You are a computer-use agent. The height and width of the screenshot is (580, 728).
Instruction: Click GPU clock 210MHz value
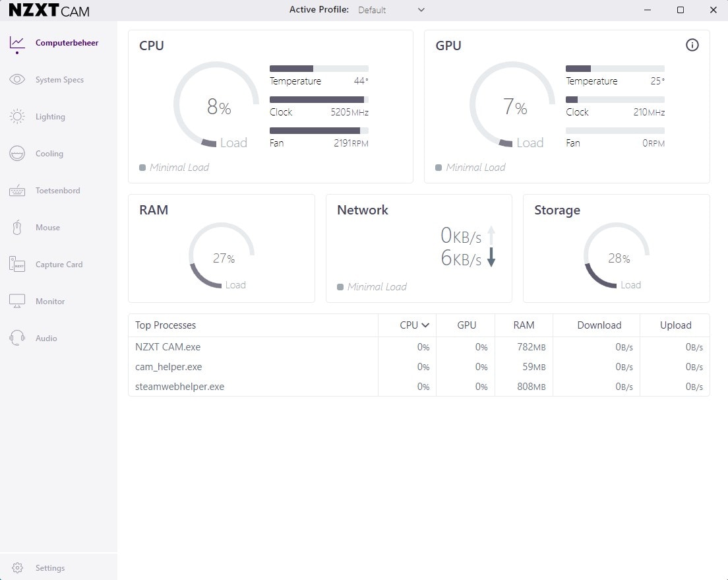click(x=649, y=112)
